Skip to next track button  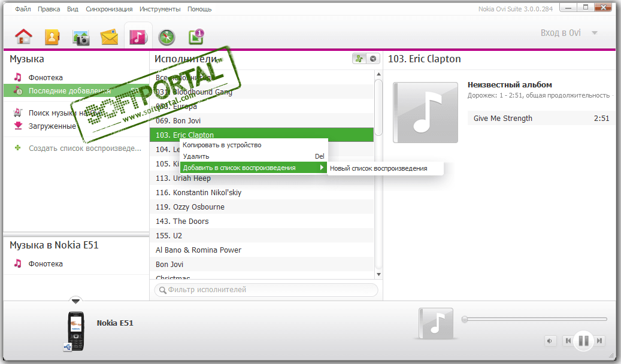tap(599, 341)
